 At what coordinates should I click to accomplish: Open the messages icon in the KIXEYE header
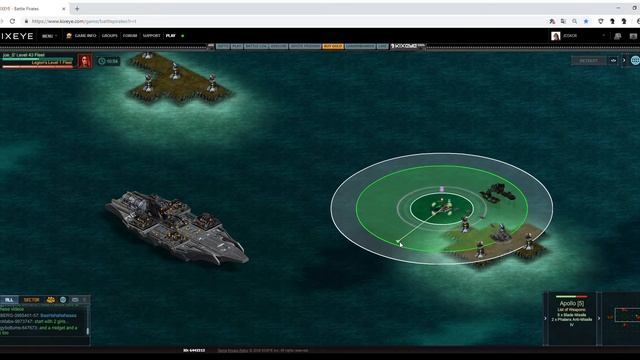pos(633,36)
